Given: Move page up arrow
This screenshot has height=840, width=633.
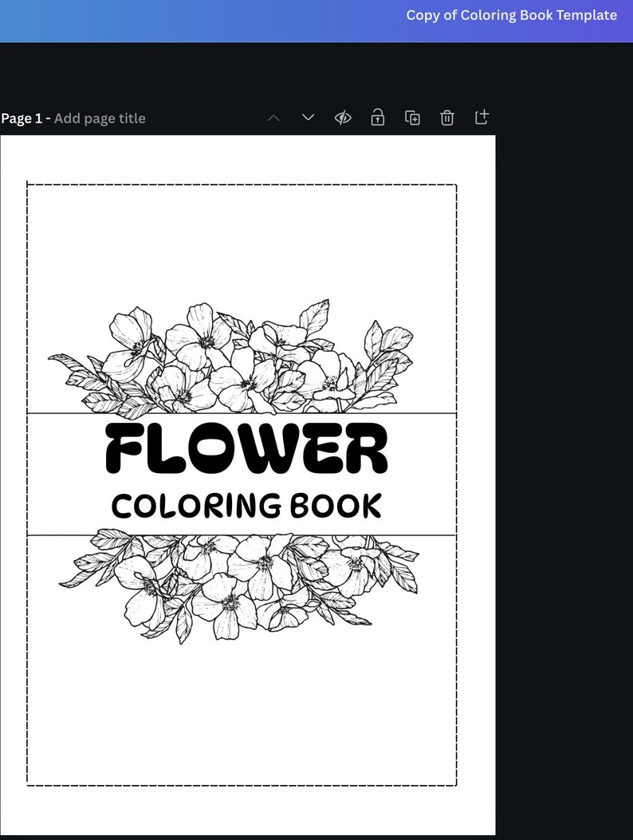Looking at the screenshot, I should click(x=273, y=118).
